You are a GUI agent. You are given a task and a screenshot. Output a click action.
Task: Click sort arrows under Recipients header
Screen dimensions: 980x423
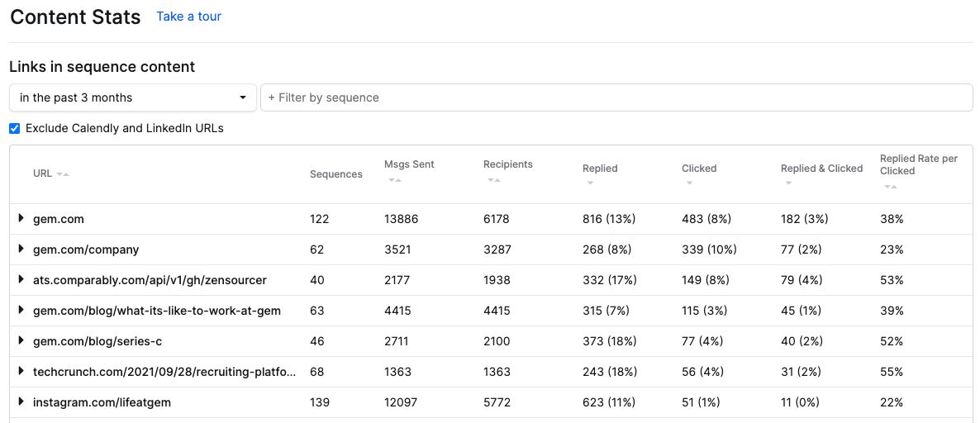[x=493, y=179]
